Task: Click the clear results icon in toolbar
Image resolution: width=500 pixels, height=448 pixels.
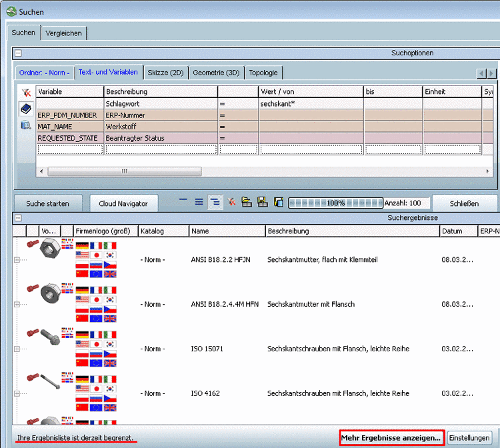Action: pos(231,201)
